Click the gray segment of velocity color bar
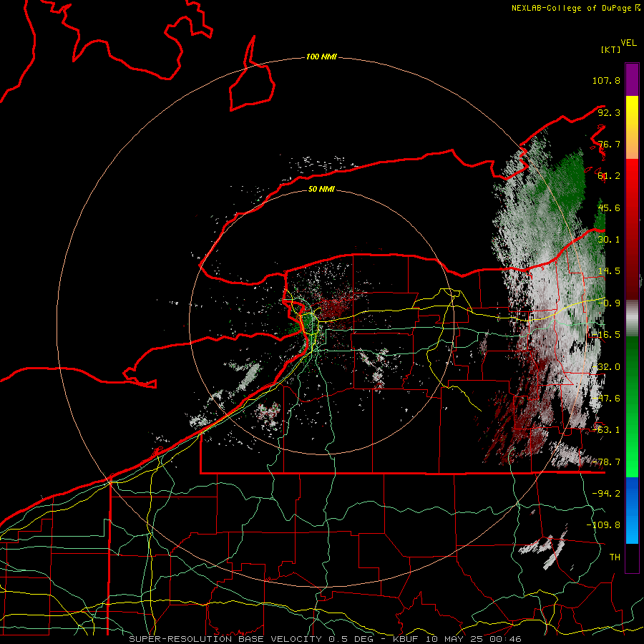Screen dimensions: 644x644 632,318
